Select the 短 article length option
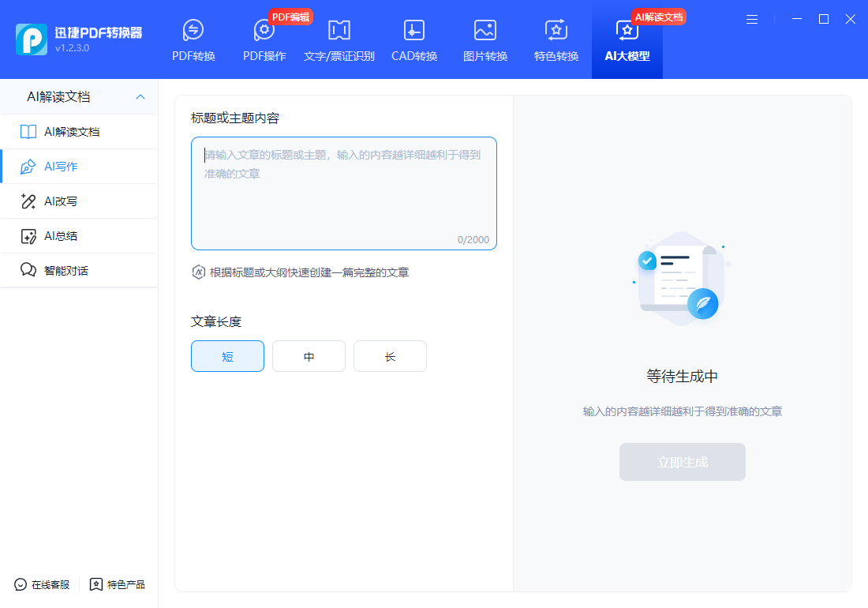The height and width of the screenshot is (608, 868). [x=227, y=356]
